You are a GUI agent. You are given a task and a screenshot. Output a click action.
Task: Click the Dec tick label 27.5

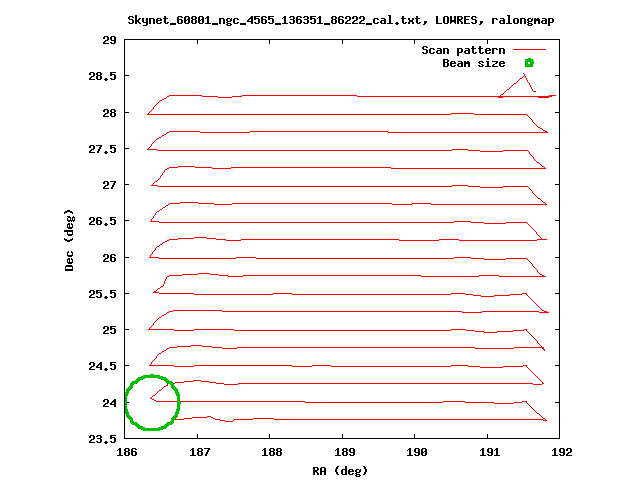[102, 149]
